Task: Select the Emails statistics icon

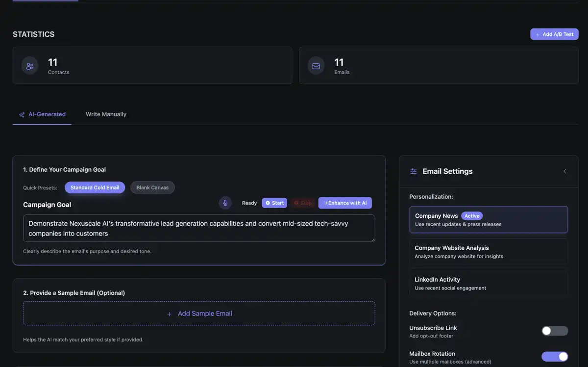Action: pyautogui.click(x=316, y=65)
